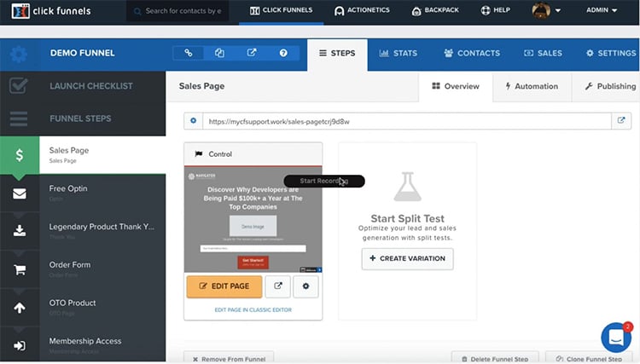
Task: Click the page URL text field
Action: click(x=407, y=121)
